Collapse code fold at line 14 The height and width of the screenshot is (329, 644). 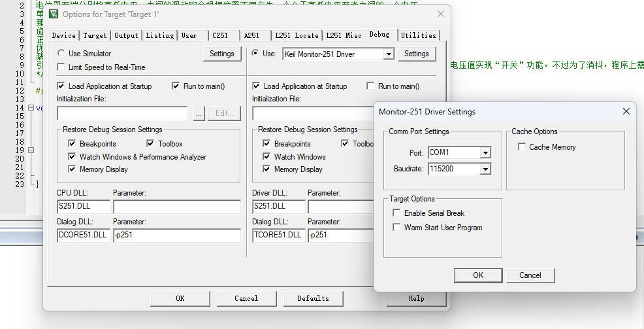[31, 108]
